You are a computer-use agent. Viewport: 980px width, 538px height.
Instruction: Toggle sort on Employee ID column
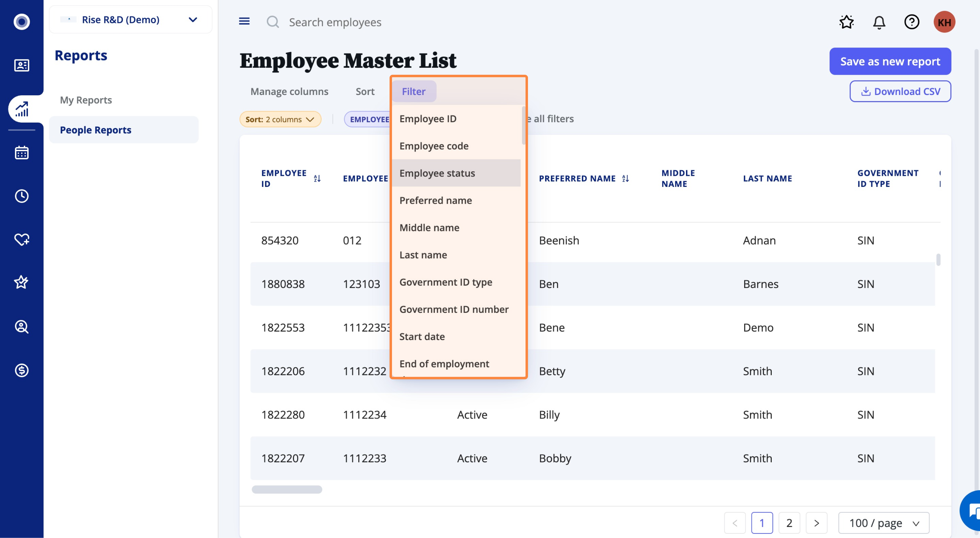click(317, 178)
